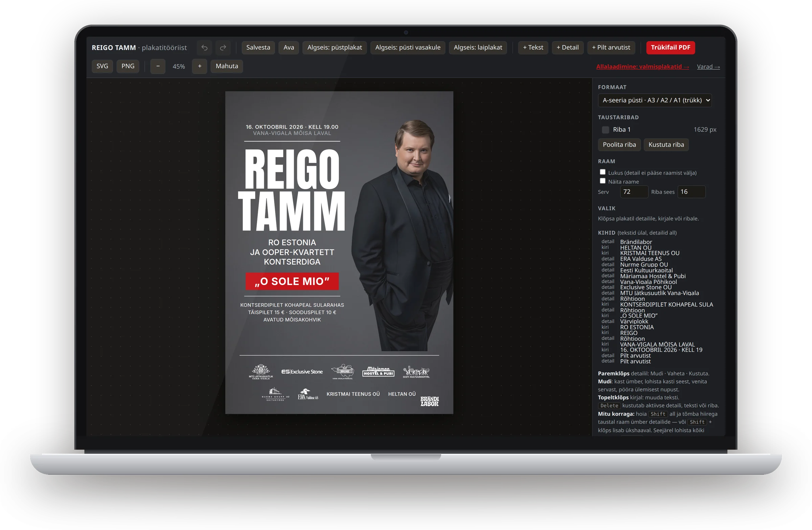Load the Algseis: püsti vasakule preset

[x=408, y=47]
